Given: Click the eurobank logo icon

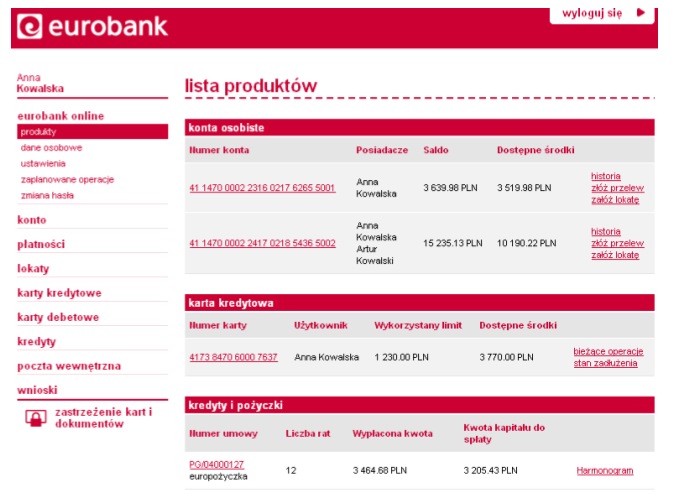Looking at the screenshot, I should click(x=30, y=26).
